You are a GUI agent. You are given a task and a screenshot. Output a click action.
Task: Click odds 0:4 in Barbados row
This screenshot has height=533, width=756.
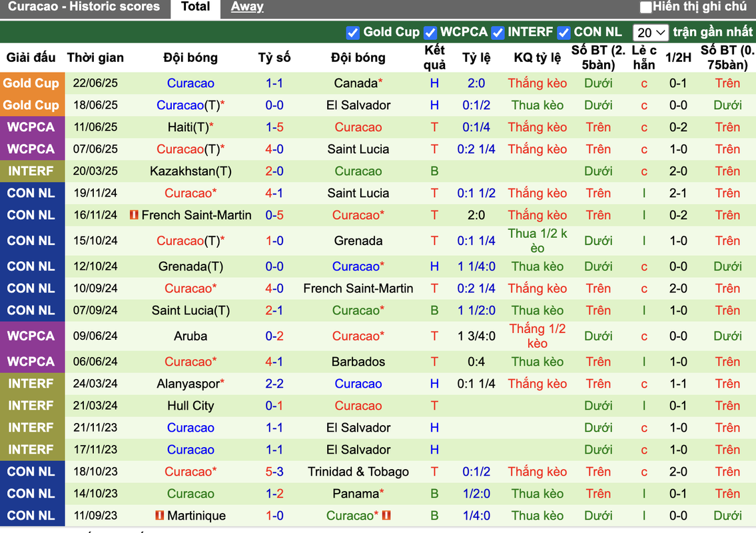[476, 361]
